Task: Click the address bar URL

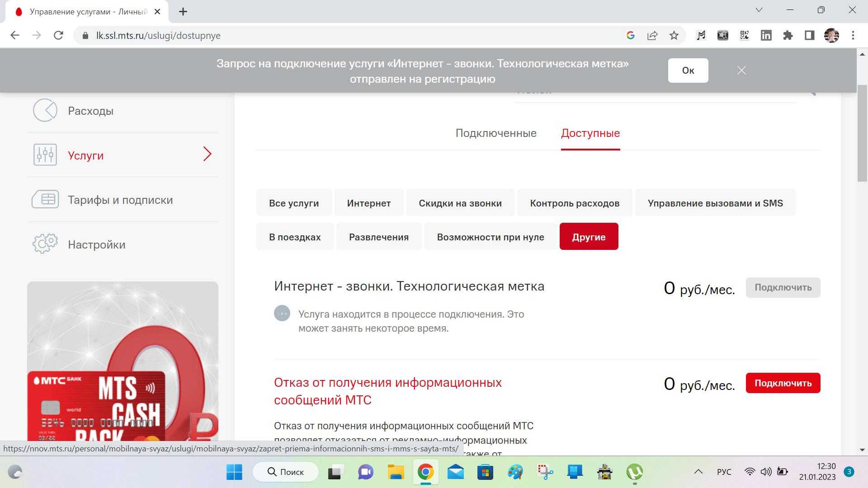Action: click(x=158, y=36)
